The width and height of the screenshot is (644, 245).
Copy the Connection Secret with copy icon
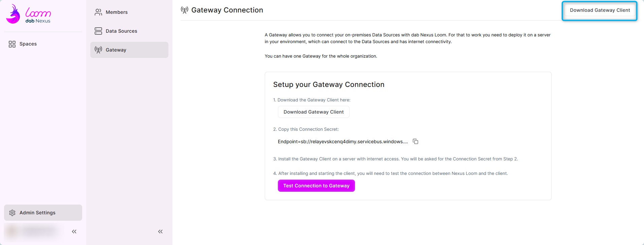pos(416,142)
